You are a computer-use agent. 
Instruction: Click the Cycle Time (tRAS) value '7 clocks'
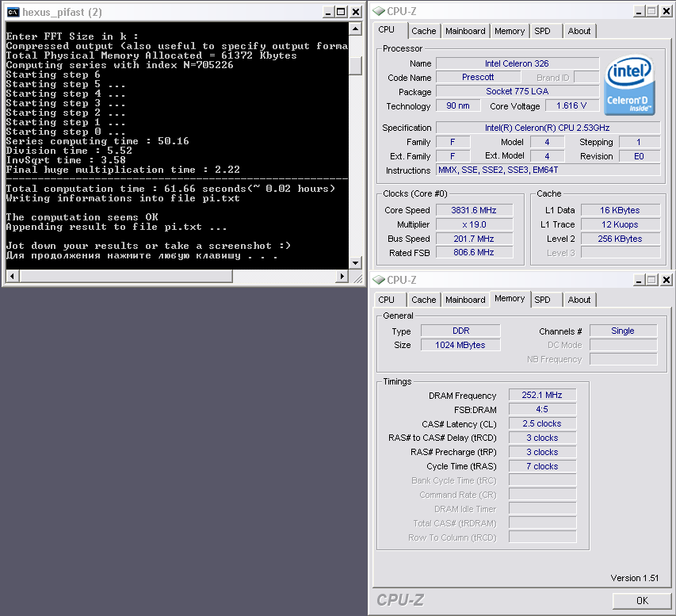coord(542,466)
